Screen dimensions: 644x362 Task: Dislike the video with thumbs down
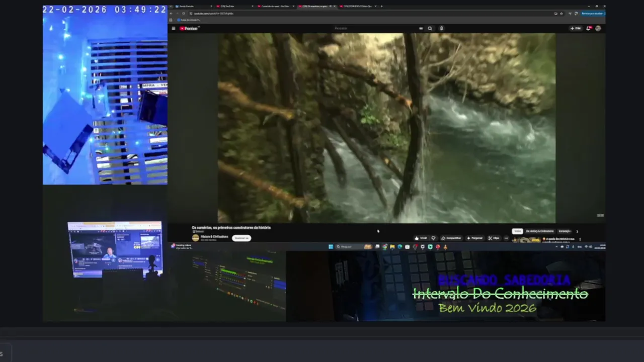tap(434, 238)
